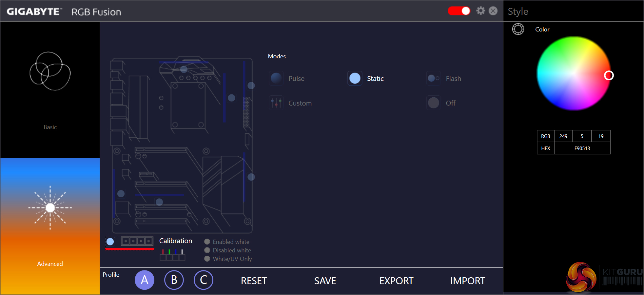This screenshot has height=295, width=644.
Task: Click the HEX label in the color table
Action: [x=546, y=148]
